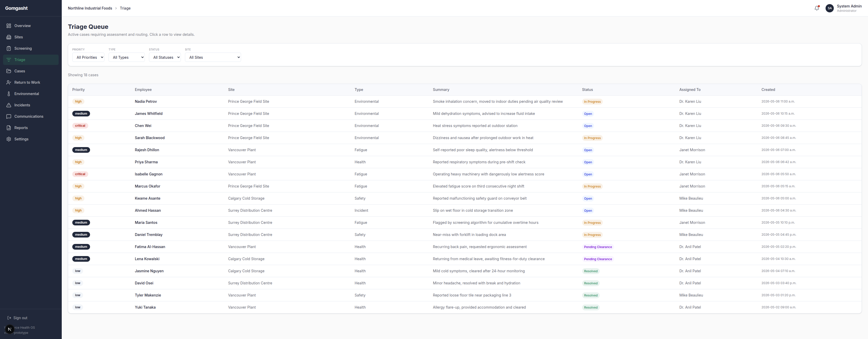868x339 pixels.
Task: Click the System Admin profile name
Action: coord(849,6)
